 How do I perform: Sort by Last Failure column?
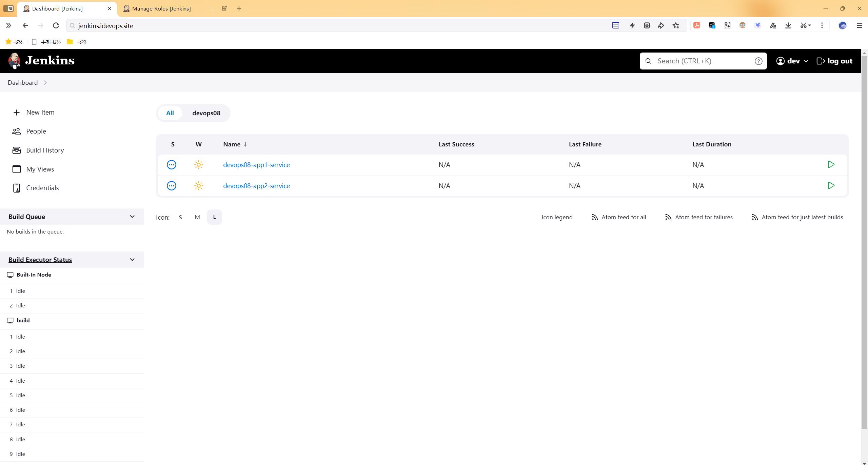click(x=585, y=144)
